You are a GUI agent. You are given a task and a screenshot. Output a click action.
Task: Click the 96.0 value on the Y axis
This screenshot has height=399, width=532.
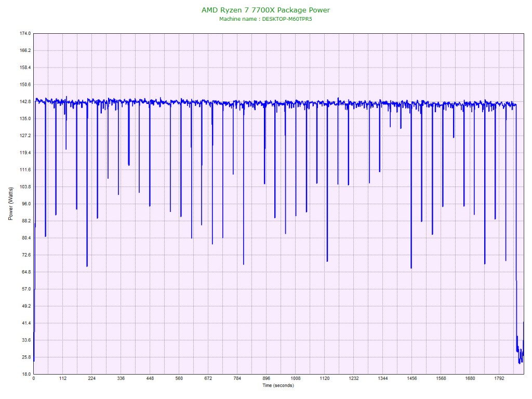pos(26,204)
